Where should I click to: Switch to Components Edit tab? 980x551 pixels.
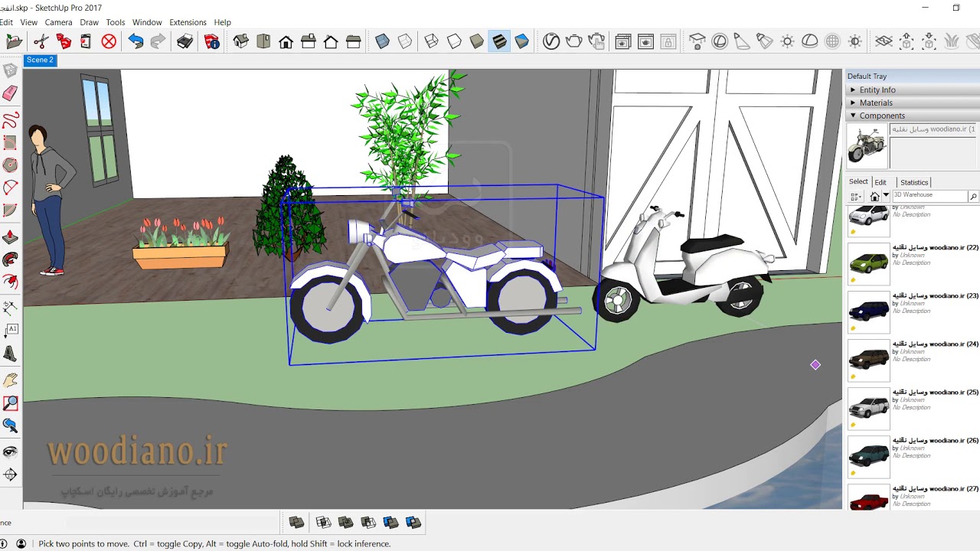coord(880,182)
